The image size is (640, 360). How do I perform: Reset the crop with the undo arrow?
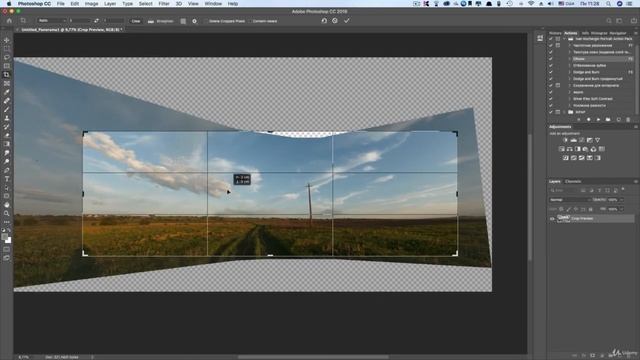pyautogui.click(x=324, y=21)
